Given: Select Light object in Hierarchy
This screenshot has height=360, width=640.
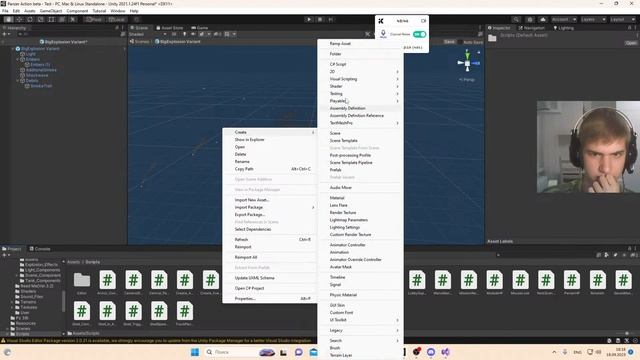Looking at the screenshot, I should pyautogui.click(x=31, y=54).
